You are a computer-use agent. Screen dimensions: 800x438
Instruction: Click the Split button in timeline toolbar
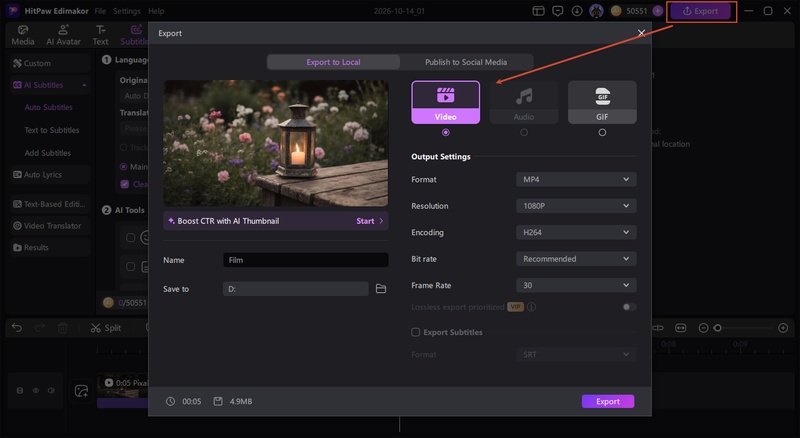tap(106, 328)
